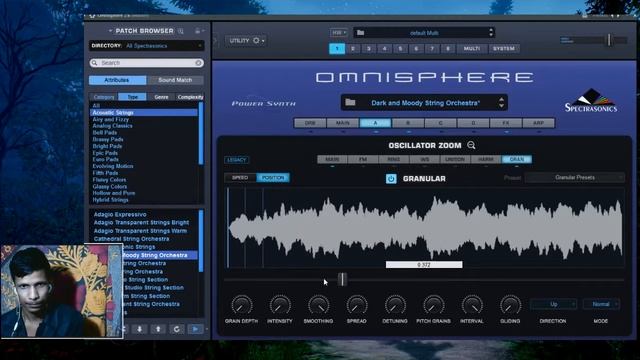
Task: Switch to the FX tab
Action: (x=506, y=123)
